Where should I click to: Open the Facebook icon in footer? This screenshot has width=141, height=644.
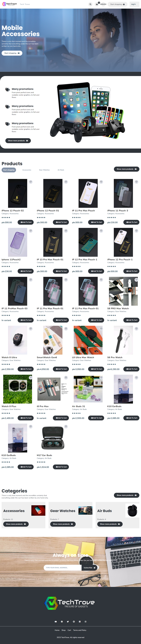pos(62,622)
